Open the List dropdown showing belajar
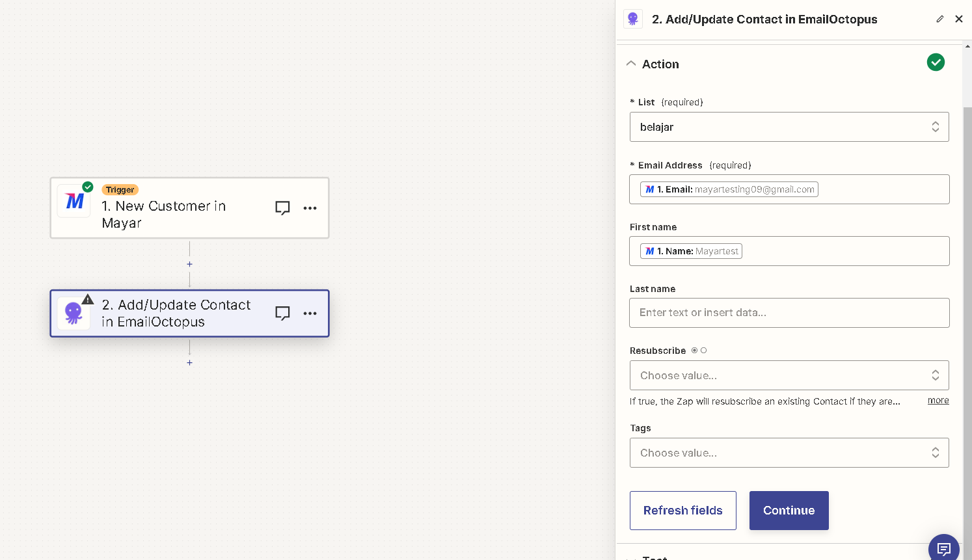This screenshot has width=972, height=560. [789, 127]
